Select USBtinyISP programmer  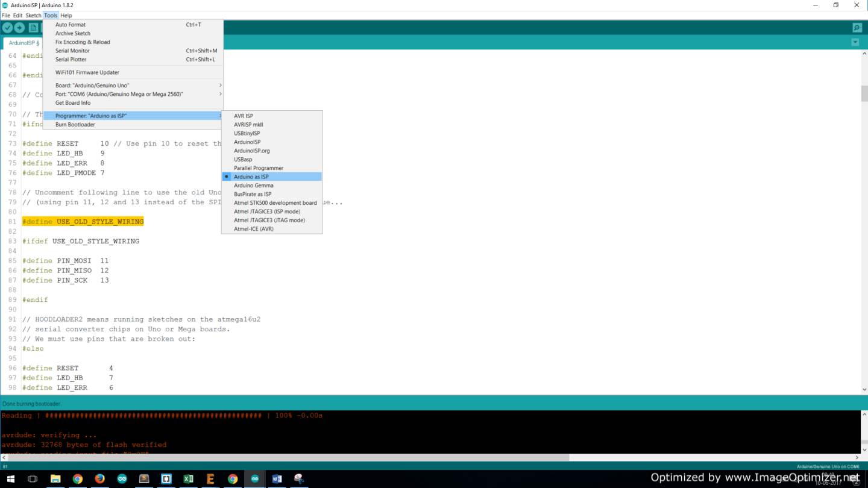(x=272, y=133)
